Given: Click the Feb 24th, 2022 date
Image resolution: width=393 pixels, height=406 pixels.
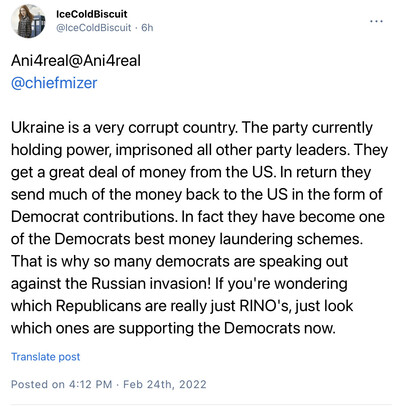Looking at the screenshot, I should coord(165,384).
